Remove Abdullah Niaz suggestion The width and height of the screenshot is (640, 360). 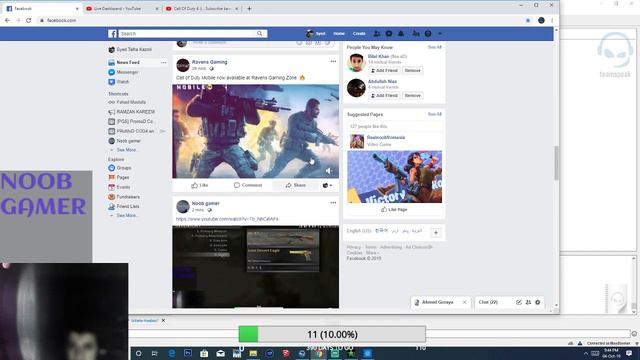tap(412, 96)
